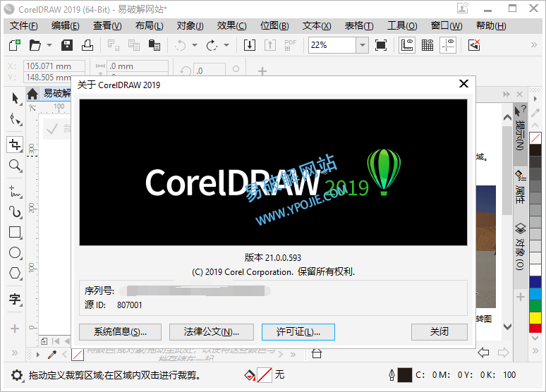Image resolution: width=546 pixels, height=392 pixels.
Task: Select the Crop tool
Action: click(x=15, y=145)
